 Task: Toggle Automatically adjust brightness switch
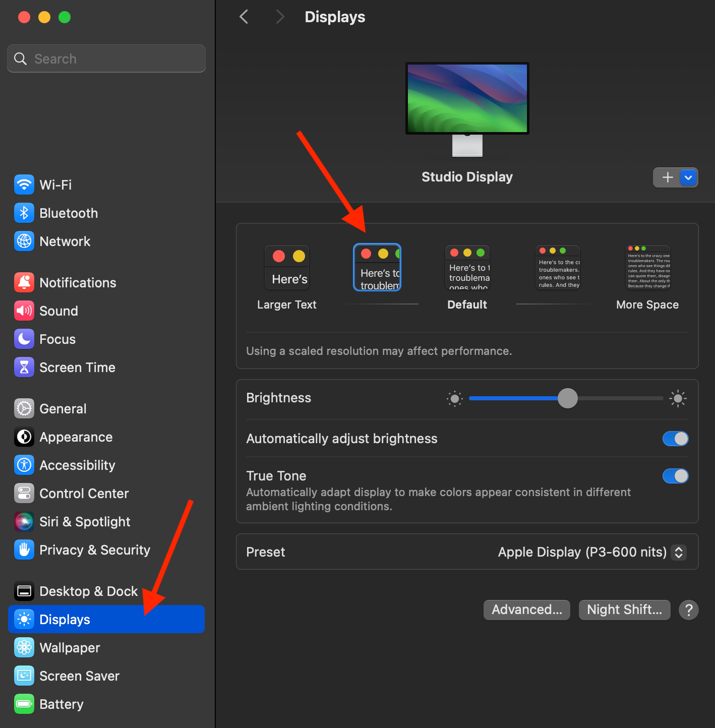(x=676, y=439)
